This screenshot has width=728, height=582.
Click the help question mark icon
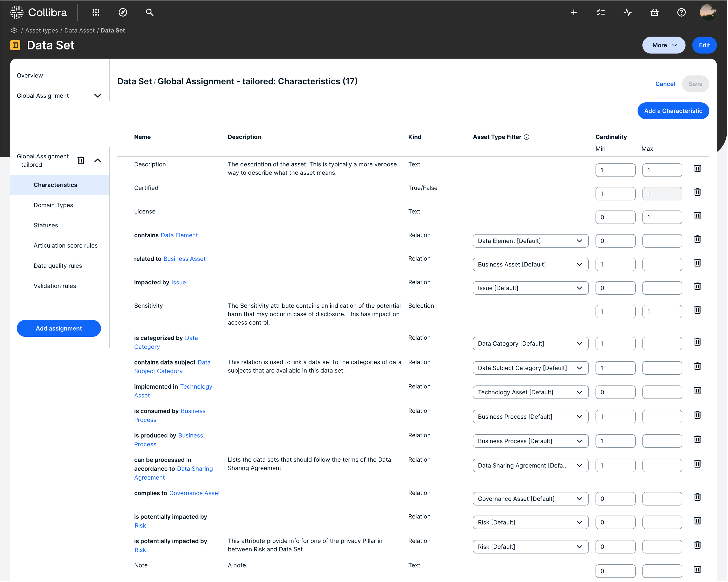(x=682, y=12)
